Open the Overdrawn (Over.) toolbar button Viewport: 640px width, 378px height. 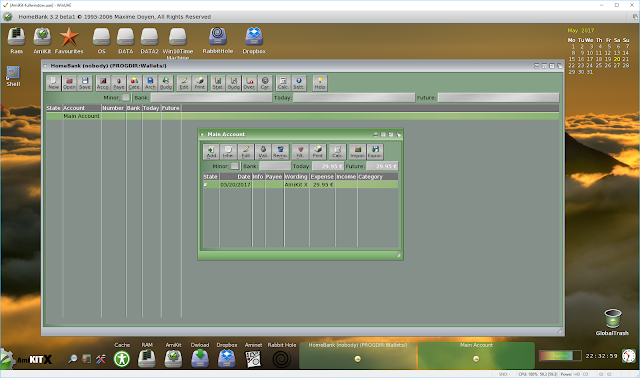(249, 83)
